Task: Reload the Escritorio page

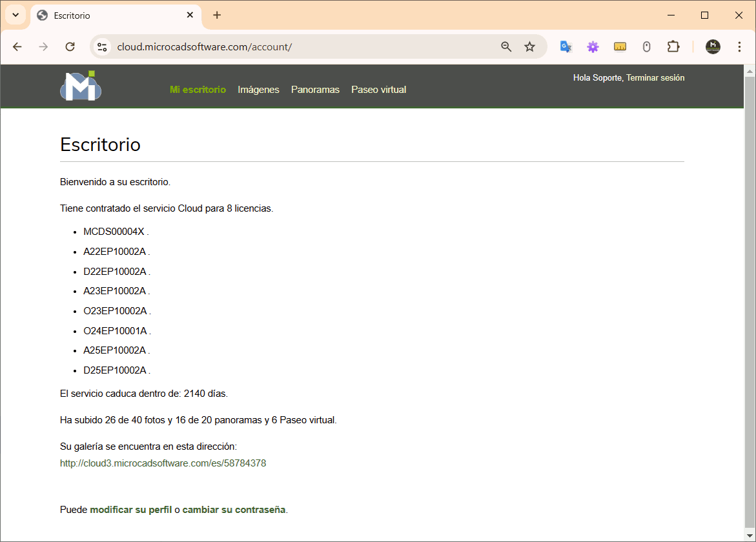Action: [70, 46]
